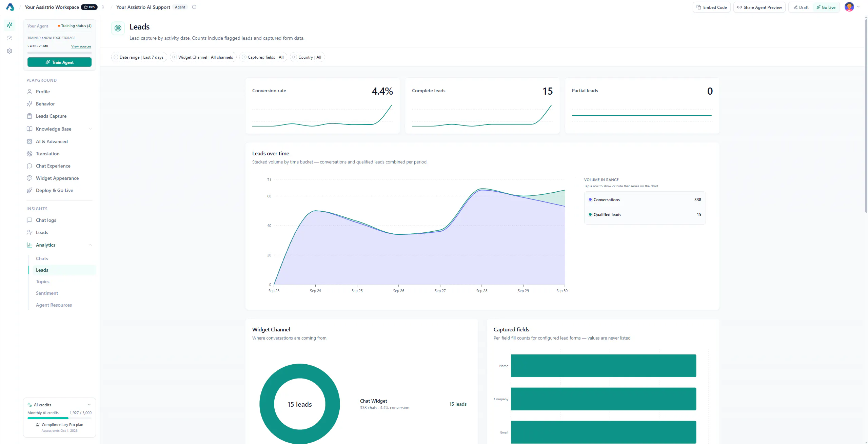Open the Topics analytics submenu item
The width and height of the screenshot is (868, 444).
(x=43, y=282)
